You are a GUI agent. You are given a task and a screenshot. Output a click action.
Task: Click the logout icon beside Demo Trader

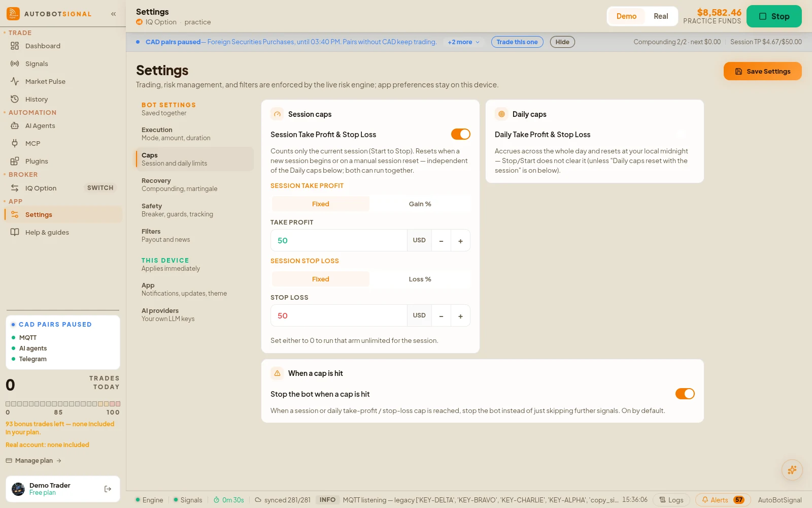pyautogui.click(x=108, y=489)
